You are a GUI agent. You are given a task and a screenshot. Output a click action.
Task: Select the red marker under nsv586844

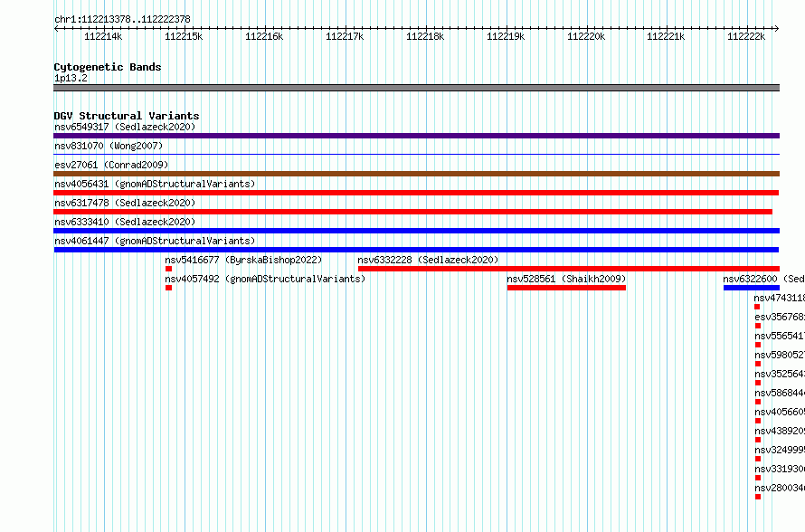pos(758,402)
